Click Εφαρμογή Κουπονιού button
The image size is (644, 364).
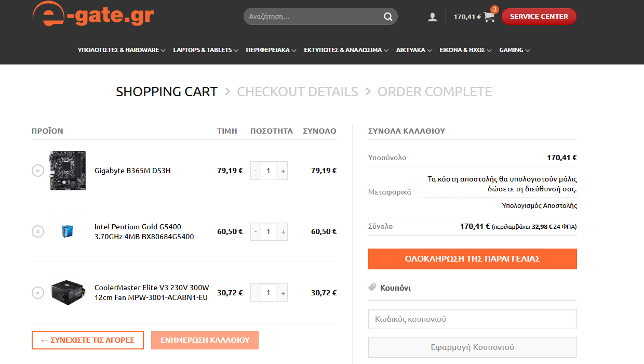473,347
